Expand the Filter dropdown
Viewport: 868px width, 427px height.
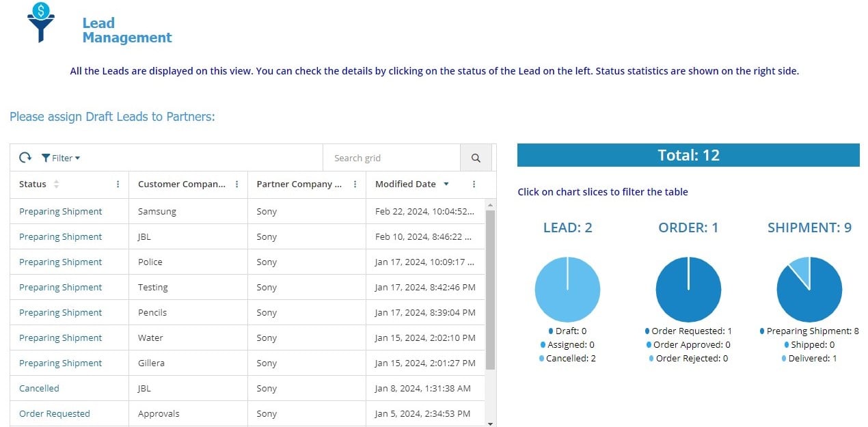61,158
